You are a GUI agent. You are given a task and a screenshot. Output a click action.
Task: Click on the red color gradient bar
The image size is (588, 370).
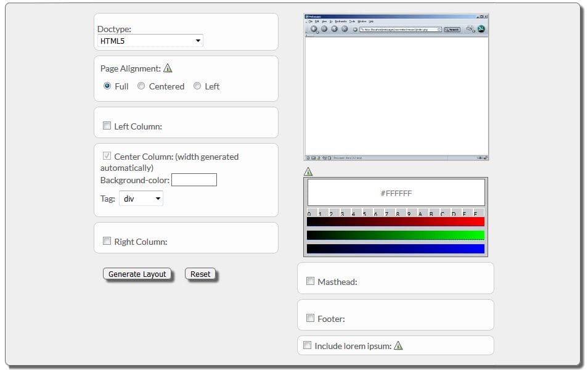click(396, 222)
